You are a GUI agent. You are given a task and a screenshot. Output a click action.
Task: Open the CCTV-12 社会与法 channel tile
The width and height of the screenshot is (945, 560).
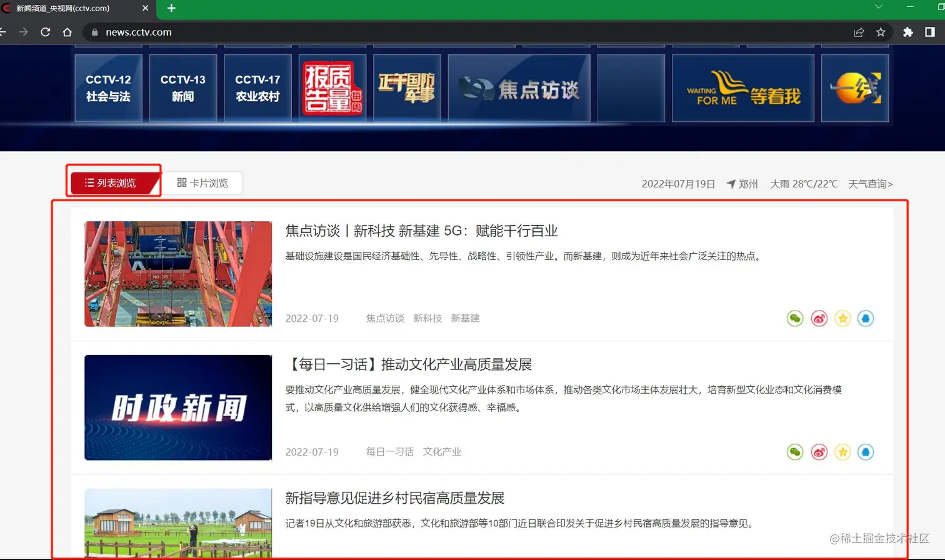[108, 88]
